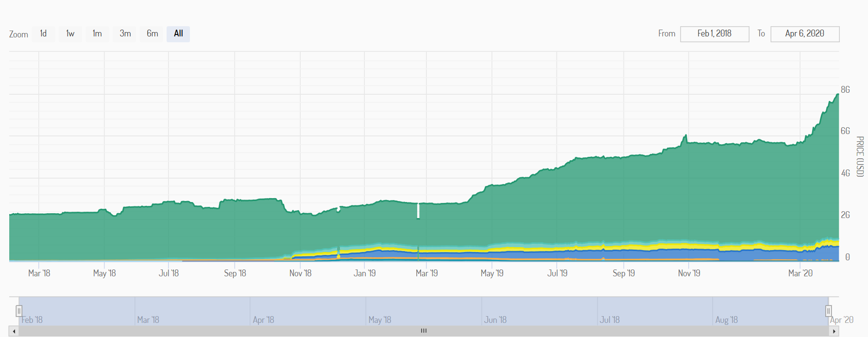The height and width of the screenshot is (337, 868).
Task: Click the PRICE (USD) axis title
Action: [860, 156]
